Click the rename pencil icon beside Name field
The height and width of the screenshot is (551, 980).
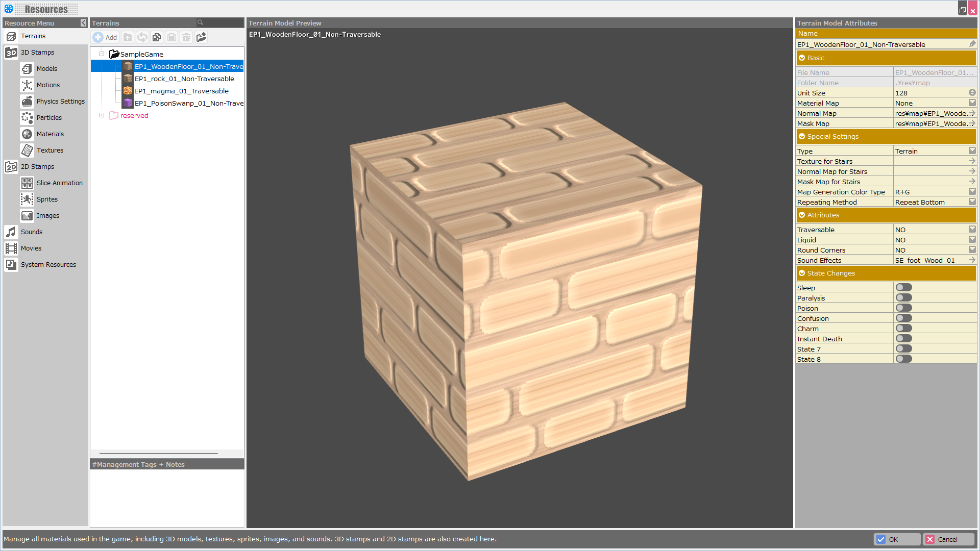[x=972, y=44]
